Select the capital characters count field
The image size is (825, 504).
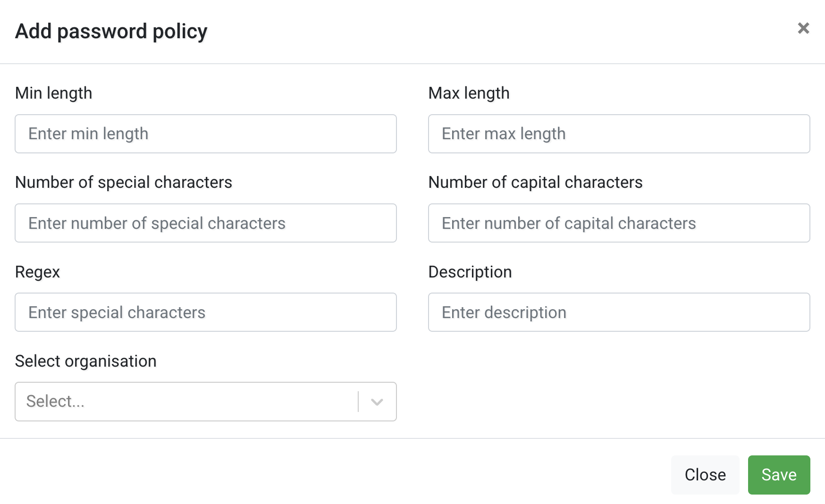pyautogui.click(x=619, y=223)
